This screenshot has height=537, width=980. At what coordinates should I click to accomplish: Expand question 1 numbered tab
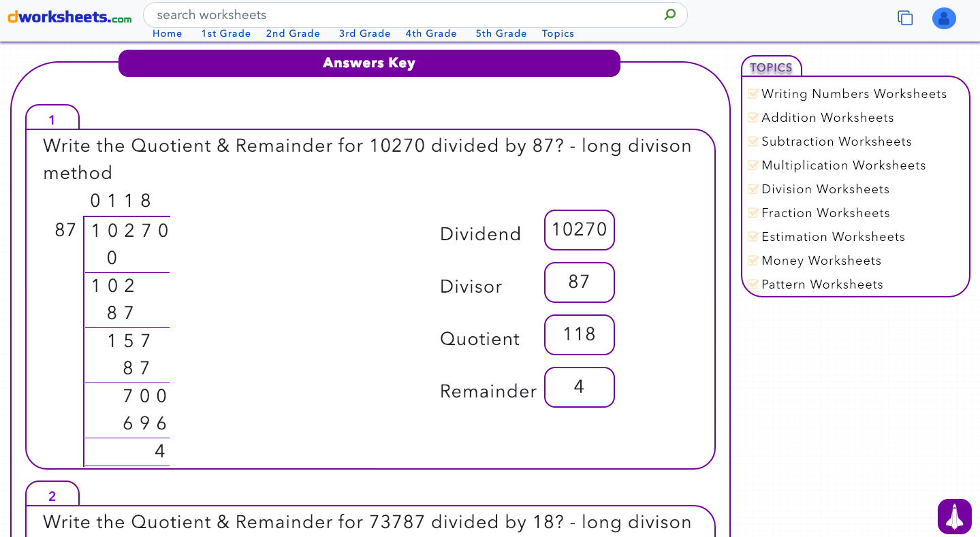(52, 120)
